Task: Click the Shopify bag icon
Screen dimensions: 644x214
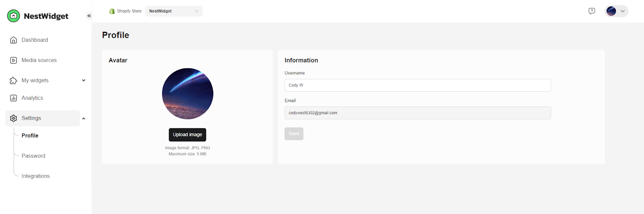Action: tap(112, 11)
